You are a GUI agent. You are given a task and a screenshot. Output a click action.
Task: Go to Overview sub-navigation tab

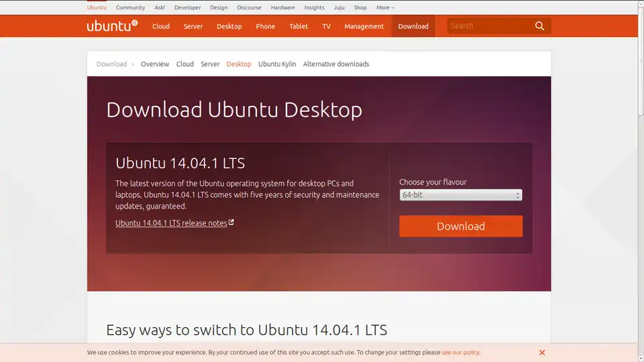(155, 64)
